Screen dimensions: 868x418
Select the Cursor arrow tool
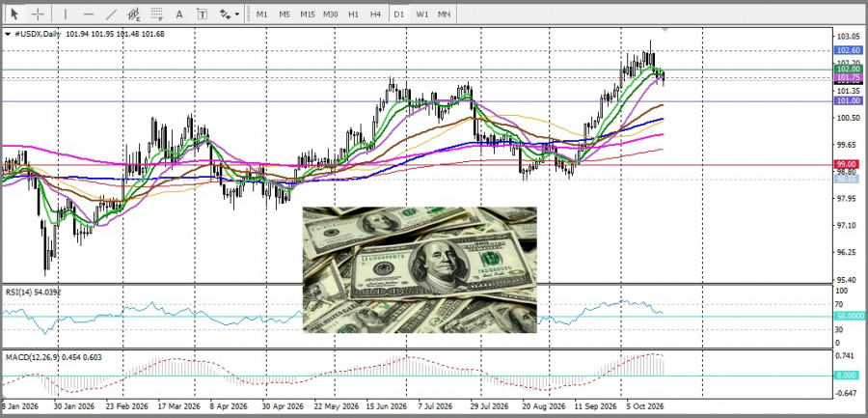click(14, 14)
